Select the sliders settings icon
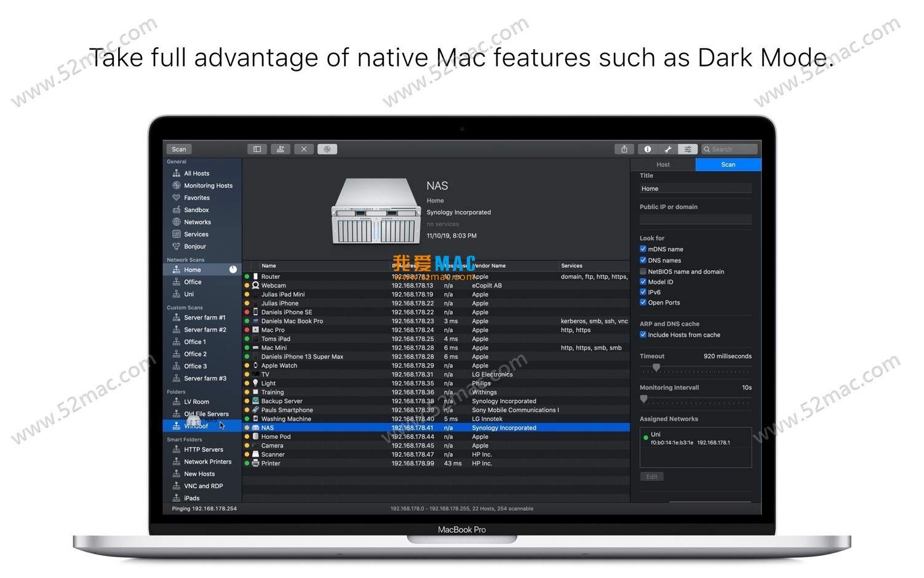This screenshot has height=578, width=924. tap(688, 149)
